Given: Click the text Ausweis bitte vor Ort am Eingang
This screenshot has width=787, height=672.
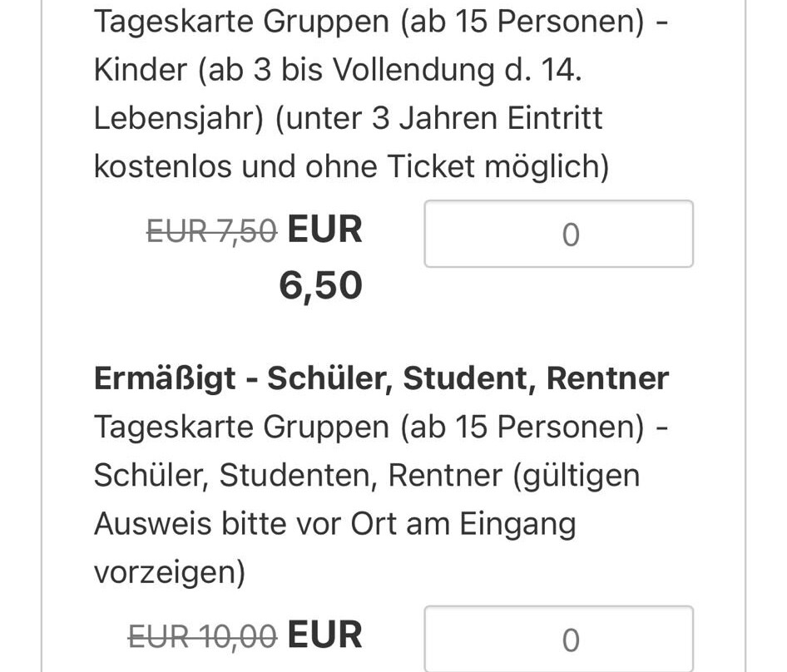Looking at the screenshot, I should click(x=334, y=524).
